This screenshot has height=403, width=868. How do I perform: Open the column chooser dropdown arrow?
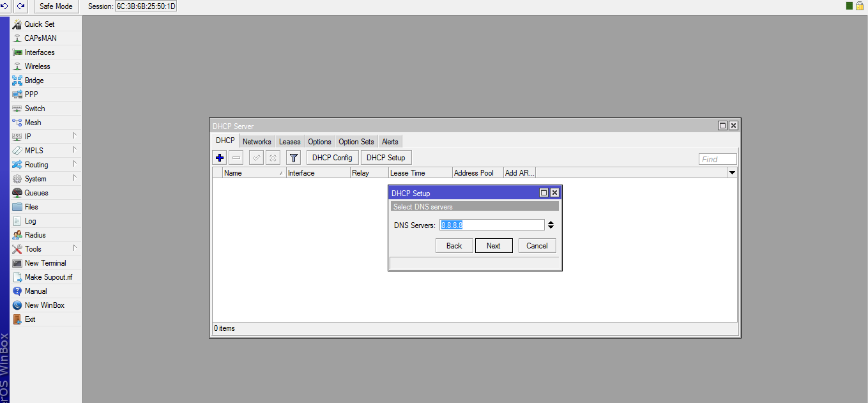point(732,173)
